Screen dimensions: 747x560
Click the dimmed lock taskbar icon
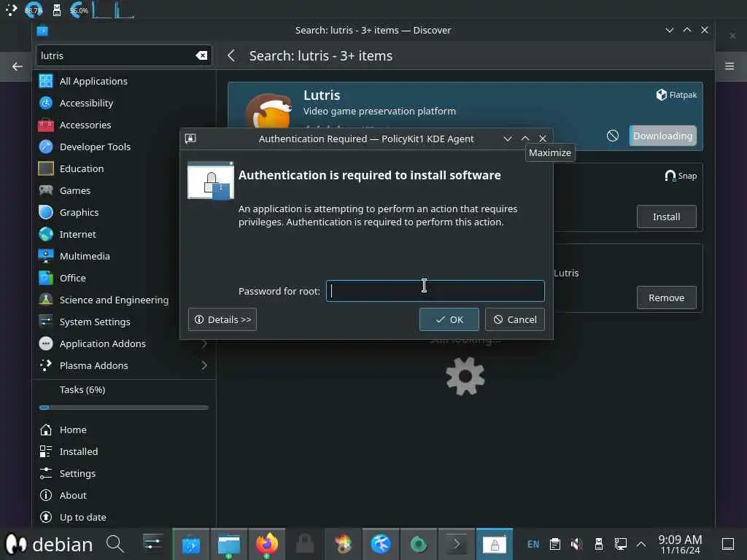pyautogui.click(x=305, y=544)
